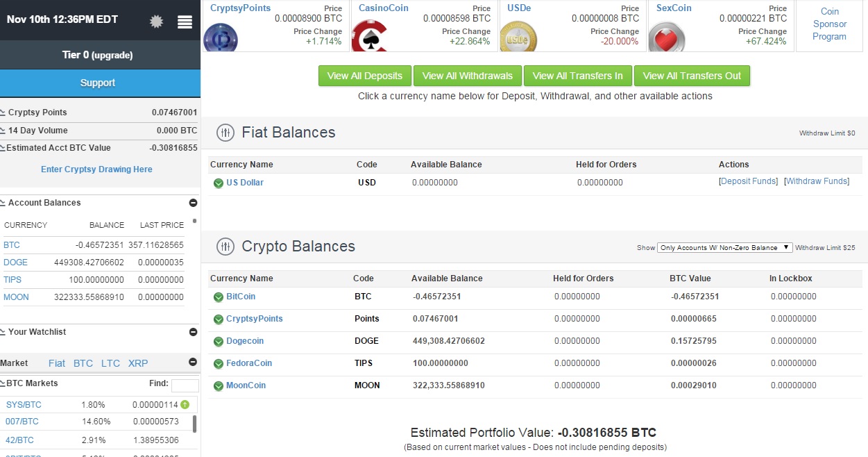Click the USDe gold coin logo

coord(518,37)
